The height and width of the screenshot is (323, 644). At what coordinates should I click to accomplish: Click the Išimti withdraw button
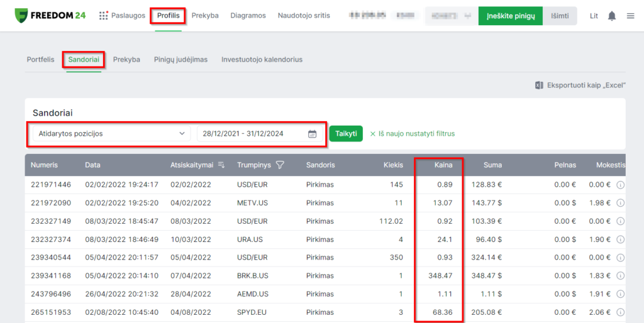[560, 16]
